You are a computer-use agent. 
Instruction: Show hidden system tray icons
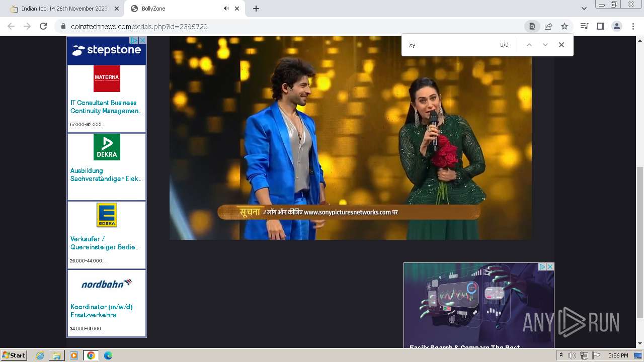[561, 355]
